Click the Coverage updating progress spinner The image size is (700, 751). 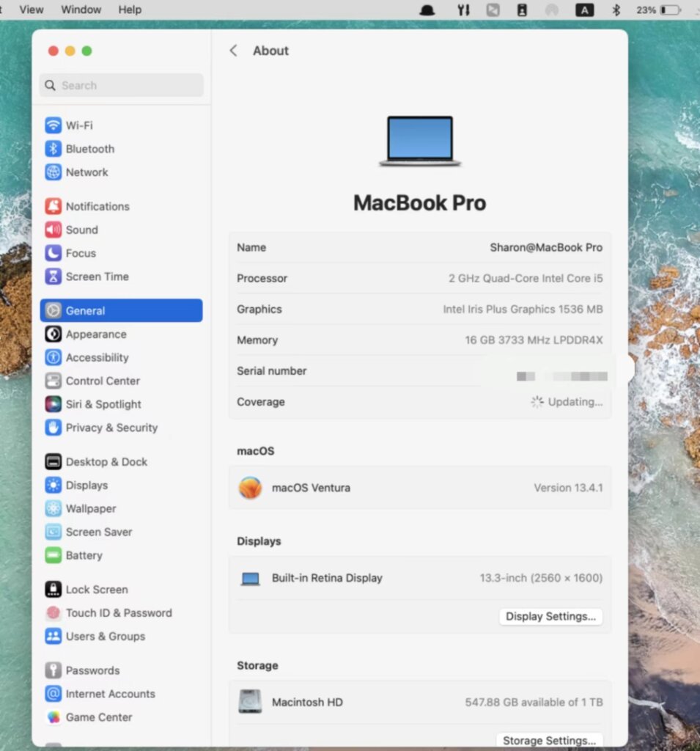[x=536, y=402]
